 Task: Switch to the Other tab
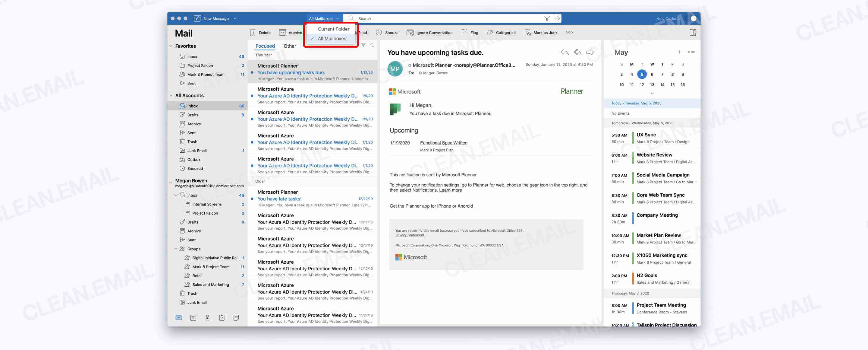click(289, 46)
